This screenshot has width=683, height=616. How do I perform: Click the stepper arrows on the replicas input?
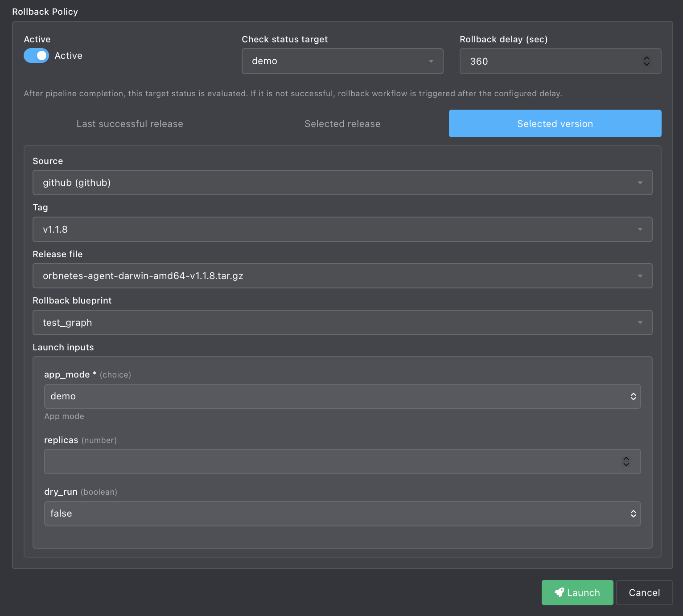click(x=626, y=462)
